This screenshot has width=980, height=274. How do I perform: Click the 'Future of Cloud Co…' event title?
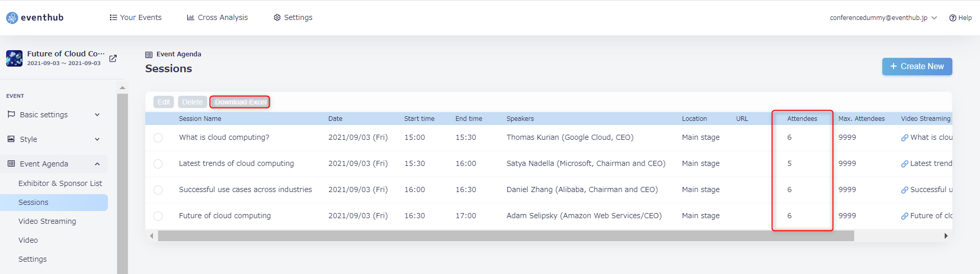tap(65, 54)
